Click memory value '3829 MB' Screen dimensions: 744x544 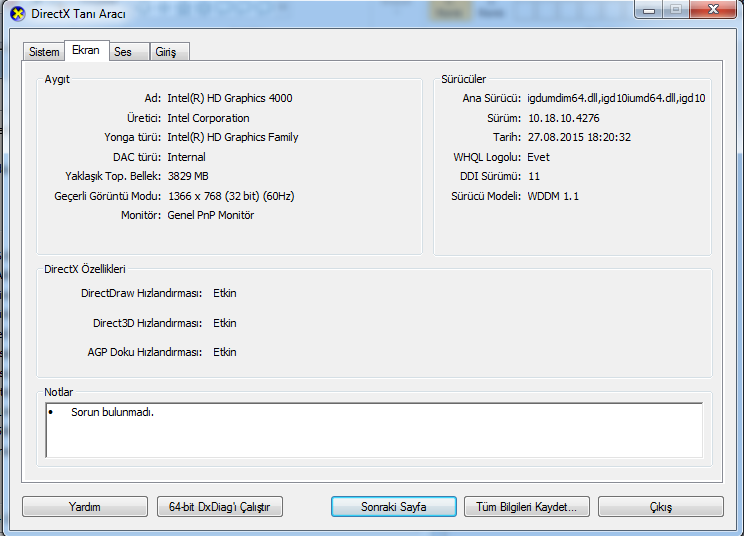(x=188, y=176)
